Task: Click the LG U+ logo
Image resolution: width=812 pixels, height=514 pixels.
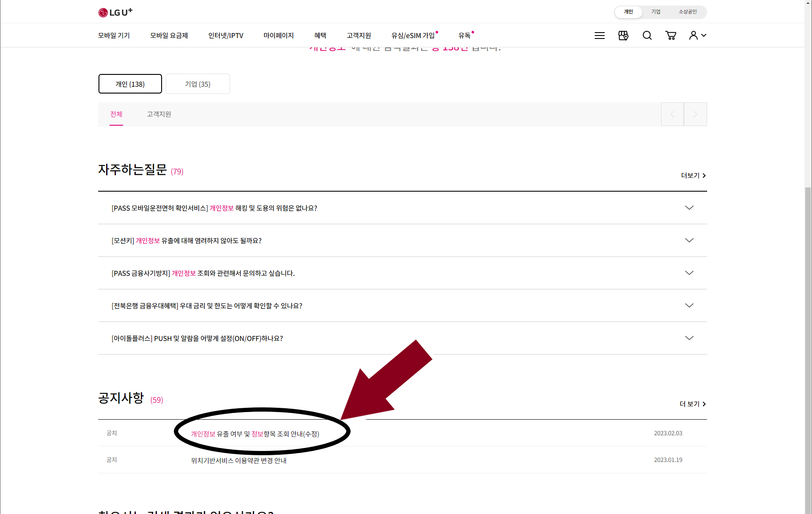Action: click(115, 12)
